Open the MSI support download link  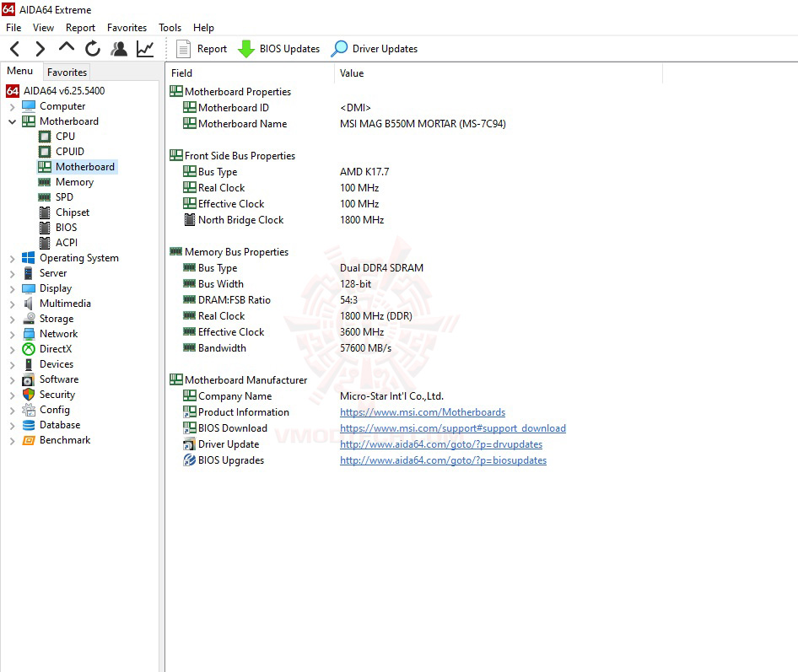click(453, 428)
